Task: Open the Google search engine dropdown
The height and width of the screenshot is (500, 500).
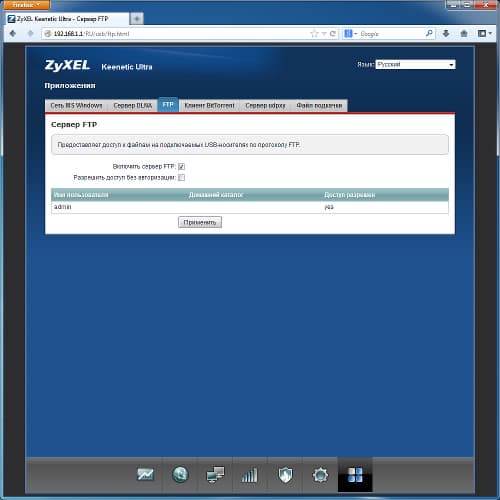Action: coord(351,34)
